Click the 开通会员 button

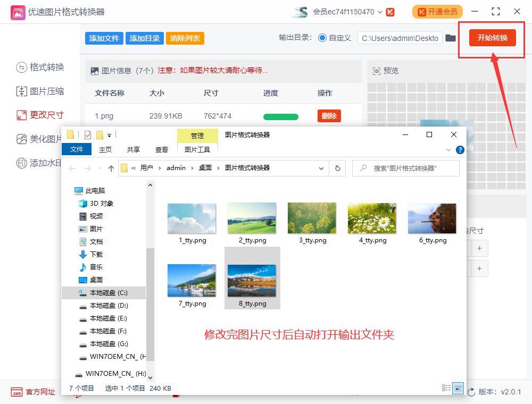coord(437,12)
